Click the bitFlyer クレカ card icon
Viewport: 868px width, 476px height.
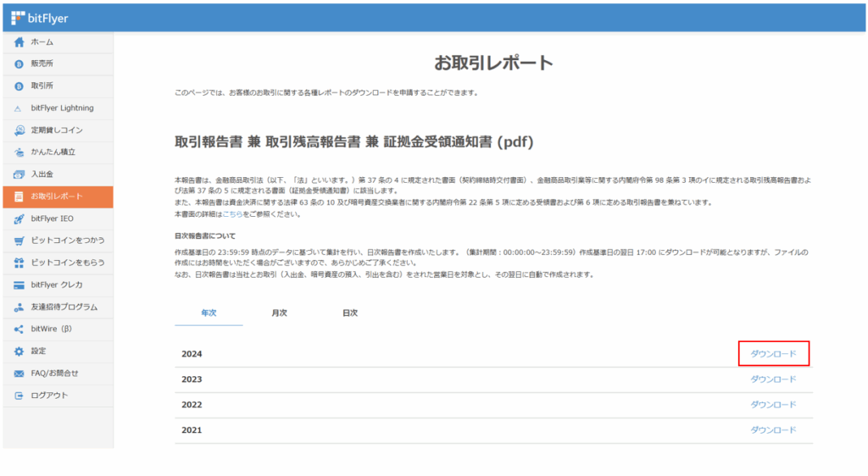point(19,285)
